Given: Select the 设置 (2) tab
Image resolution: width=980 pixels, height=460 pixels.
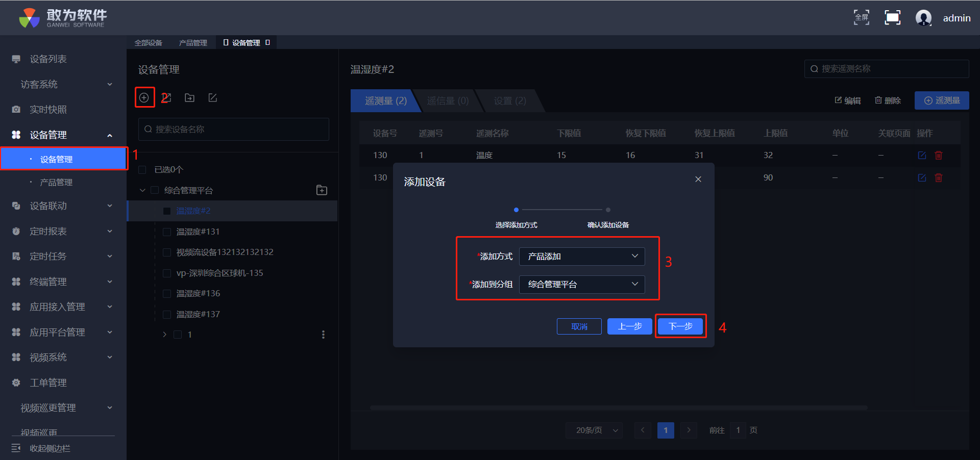Looking at the screenshot, I should (x=510, y=101).
